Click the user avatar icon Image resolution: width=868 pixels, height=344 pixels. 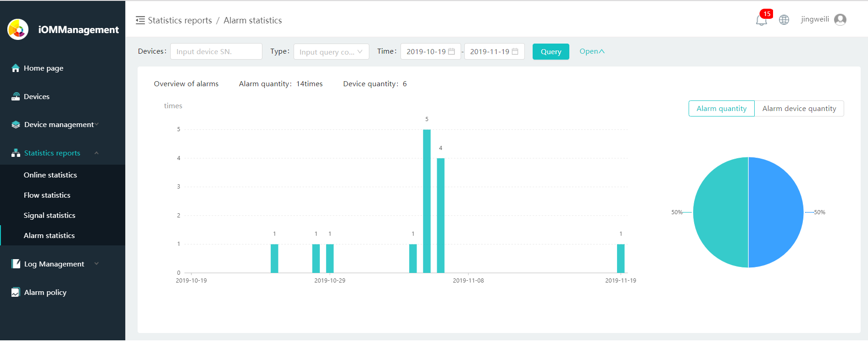pos(840,20)
